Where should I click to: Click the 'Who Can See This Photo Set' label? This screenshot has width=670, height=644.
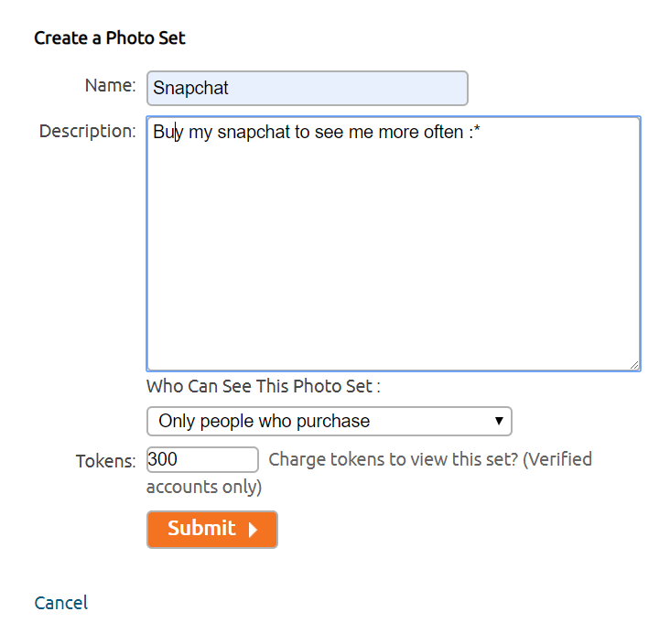263,387
